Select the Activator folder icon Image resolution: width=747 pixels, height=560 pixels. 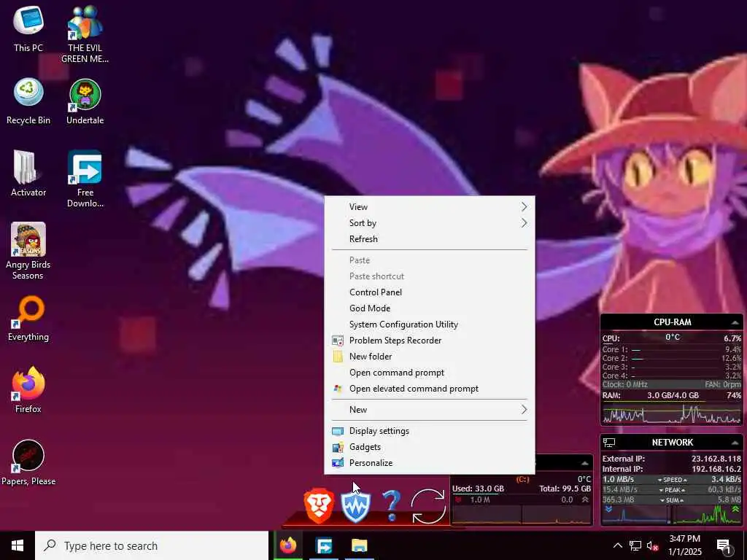click(28, 174)
